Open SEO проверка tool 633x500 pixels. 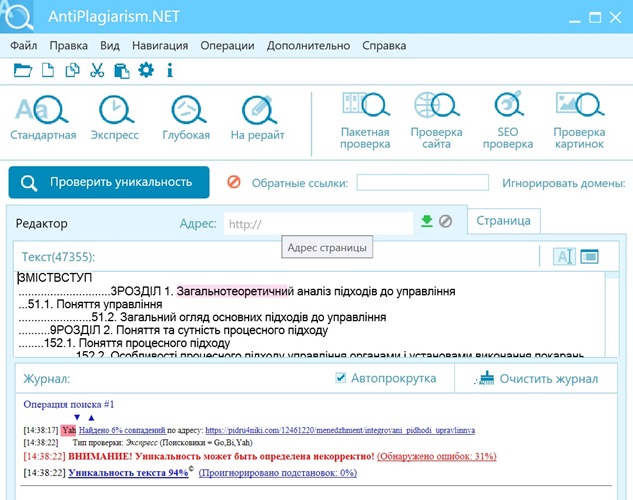[508, 121]
